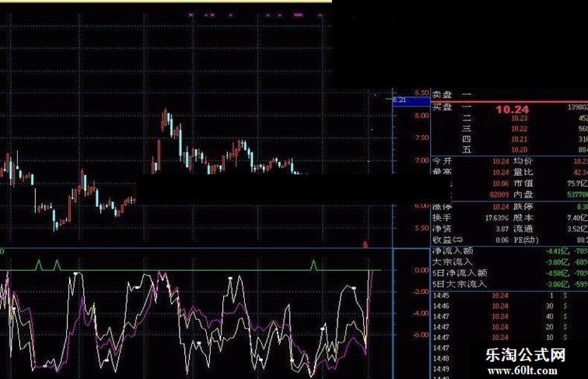Click the 17.63% turnover value
588x379 pixels.
pos(497,218)
